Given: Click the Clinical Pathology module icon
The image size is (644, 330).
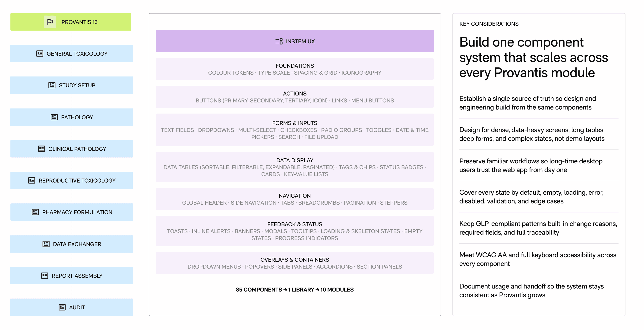Looking at the screenshot, I should click(41, 149).
